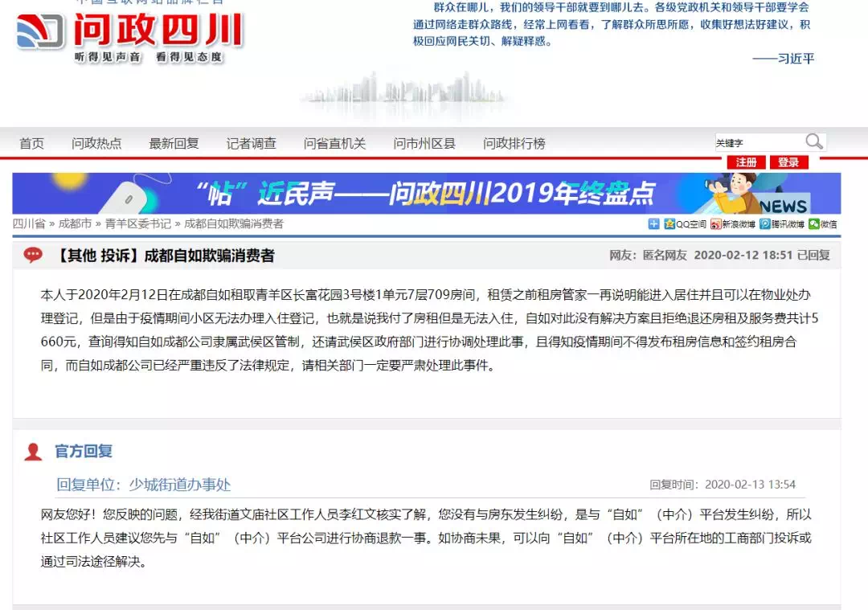This screenshot has width=868, height=610.
Task: Click 成都自如欺骗消费者 breadcrumb
Action: pyautogui.click(x=234, y=223)
